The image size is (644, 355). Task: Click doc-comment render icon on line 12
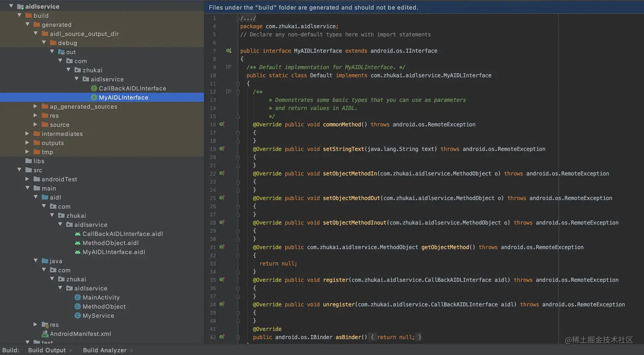click(229, 92)
